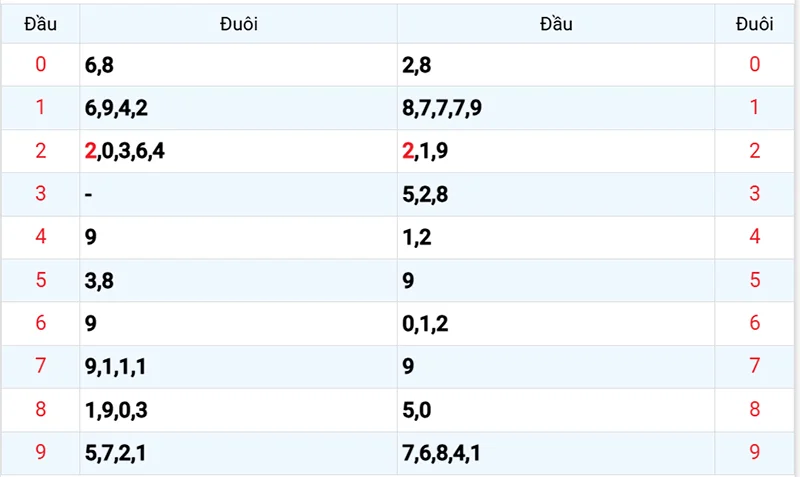Select the cell with 2,8
Screen dimensions: 800x477
[417, 65]
